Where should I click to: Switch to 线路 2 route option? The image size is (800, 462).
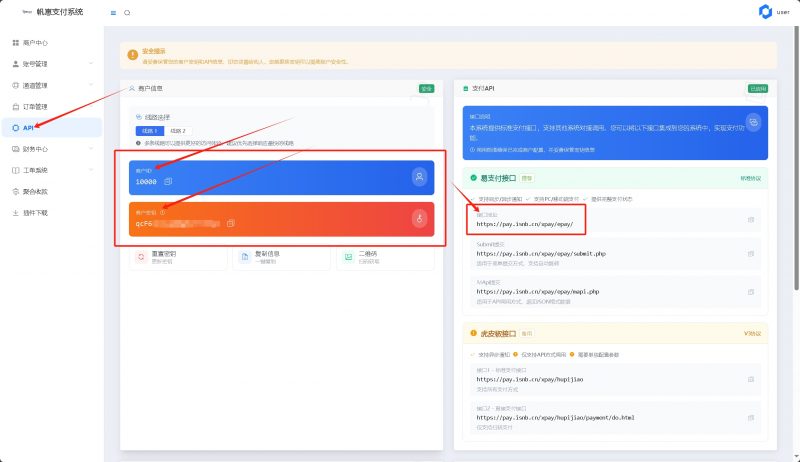coord(178,130)
